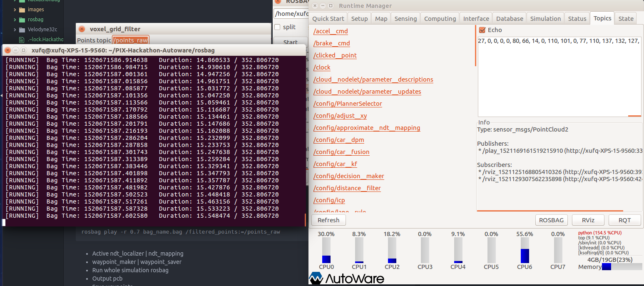The image size is (644, 286).
Task: Select the /config/car_dpm topic
Action: tap(338, 140)
